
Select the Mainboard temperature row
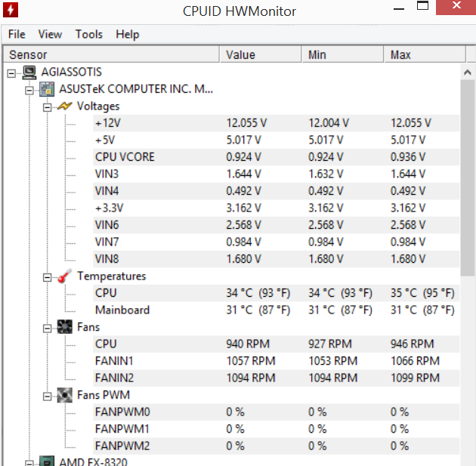pyautogui.click(x=277, y=310)
